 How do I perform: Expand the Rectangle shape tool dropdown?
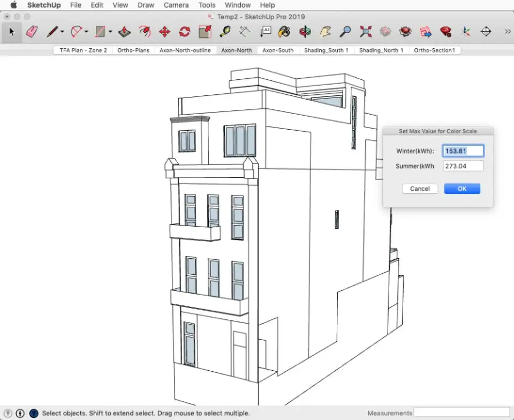(x=110, y=32)
